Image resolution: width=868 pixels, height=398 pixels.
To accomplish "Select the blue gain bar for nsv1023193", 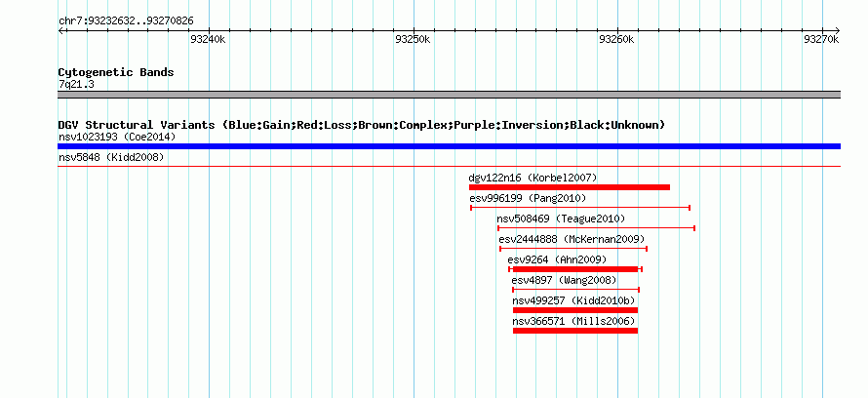I will [449, 146].
